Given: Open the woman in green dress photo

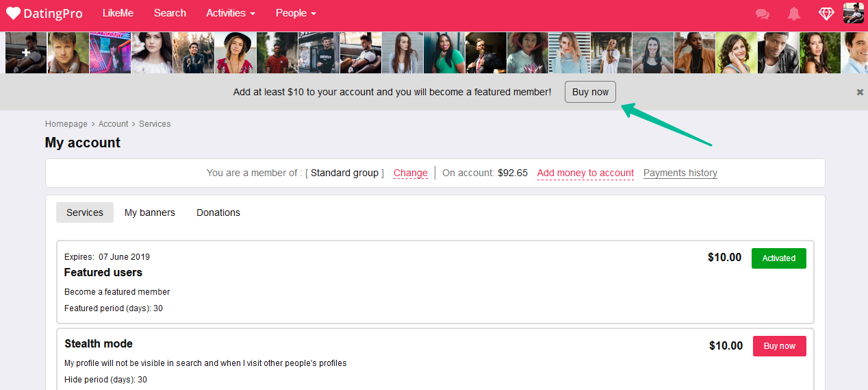Looking at the screenshot, I should (444, 53).
